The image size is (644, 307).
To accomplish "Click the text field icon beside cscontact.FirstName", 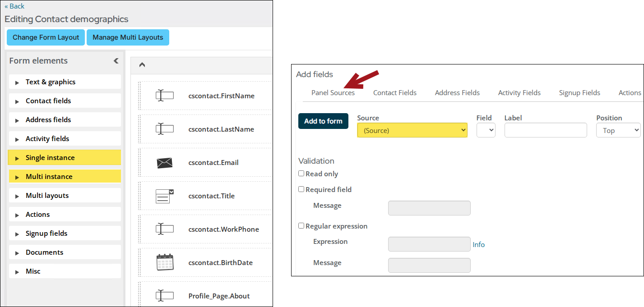I will pos(165,96).
